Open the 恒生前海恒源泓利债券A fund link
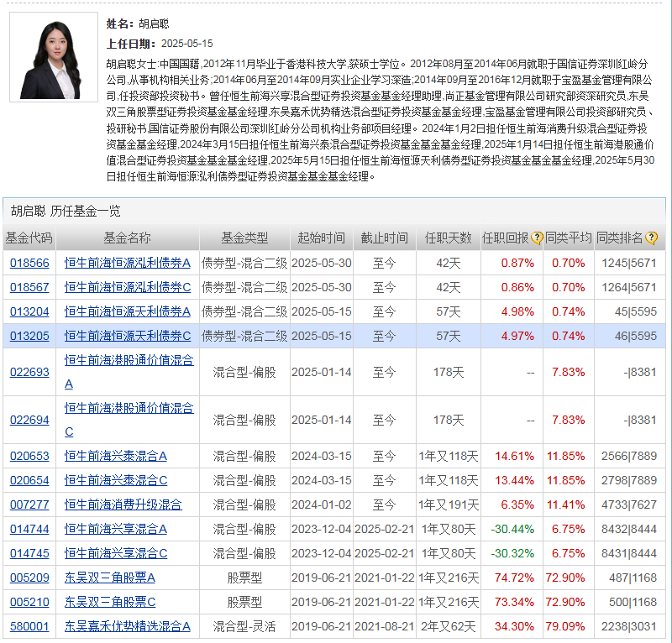This screenshot has height=643, width=672. pyautogui.click(x=128, y=263)
